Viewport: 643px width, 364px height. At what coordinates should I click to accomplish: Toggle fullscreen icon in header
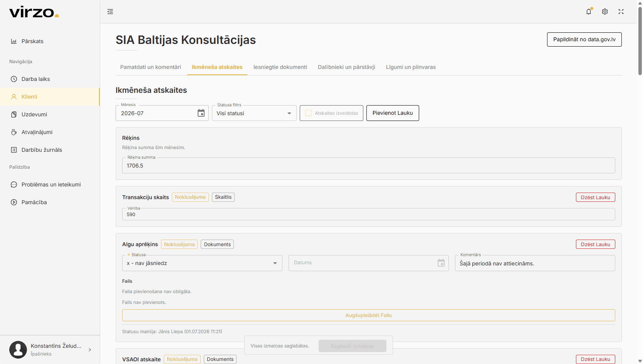621,12
